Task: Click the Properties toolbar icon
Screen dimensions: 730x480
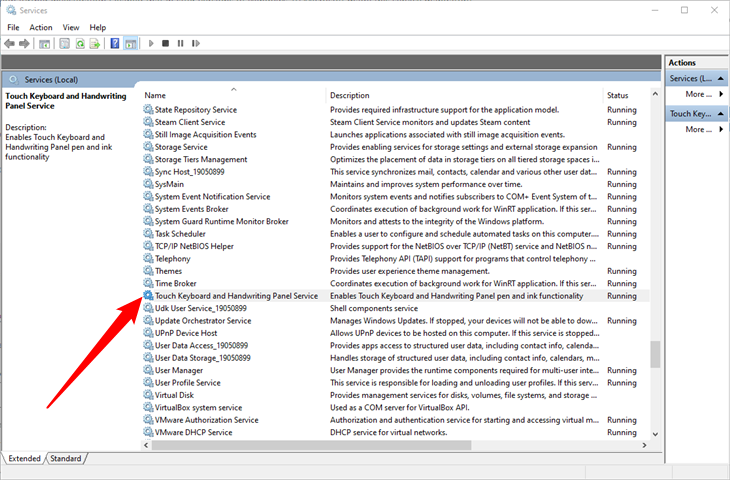Action: [64, 44]
